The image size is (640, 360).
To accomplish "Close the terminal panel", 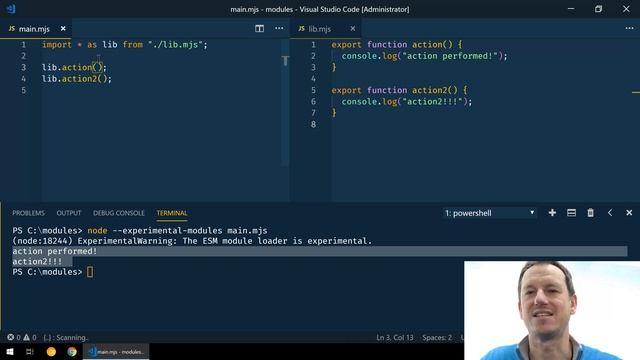I will [x=629, y=213].
